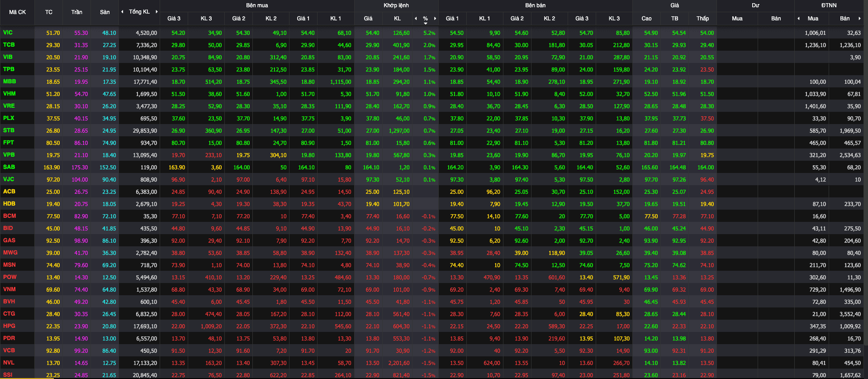Open PLX stock symbol
The image size is (868, 379).
9,118
